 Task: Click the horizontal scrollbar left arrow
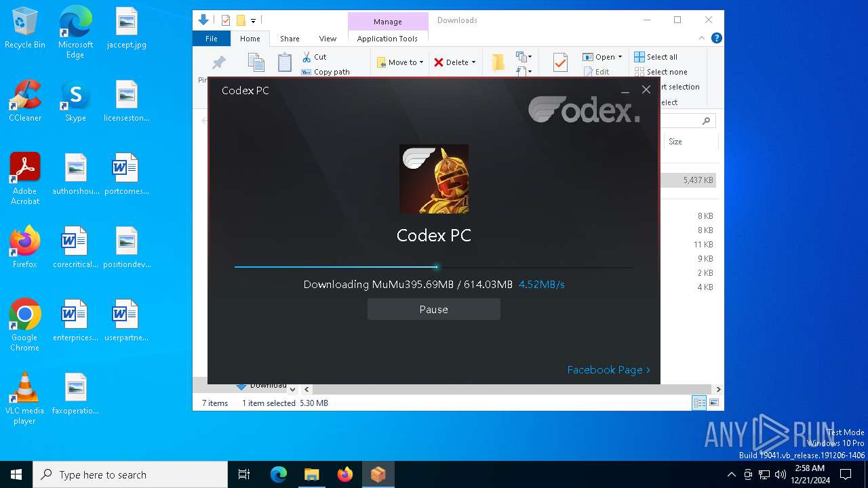tap(307, 389)
